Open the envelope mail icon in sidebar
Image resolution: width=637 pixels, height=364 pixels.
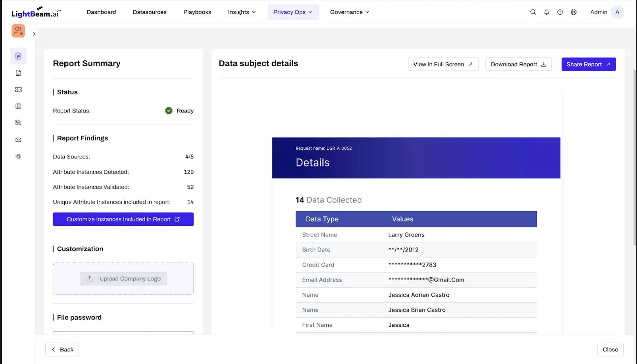18,140
